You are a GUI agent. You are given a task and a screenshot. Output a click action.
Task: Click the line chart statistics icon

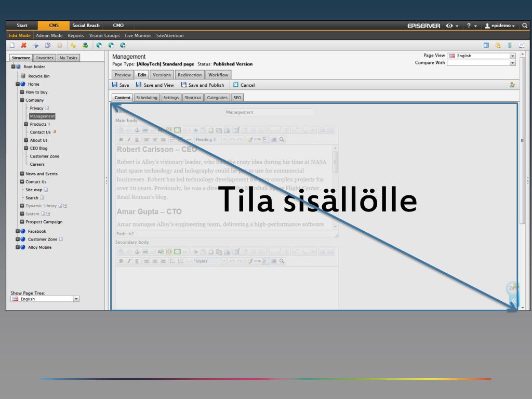tap(522, 45)
